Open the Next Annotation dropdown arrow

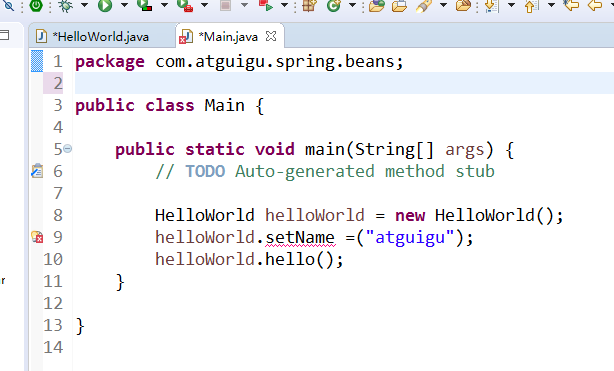pyautogui.click(x=511, y=5)
